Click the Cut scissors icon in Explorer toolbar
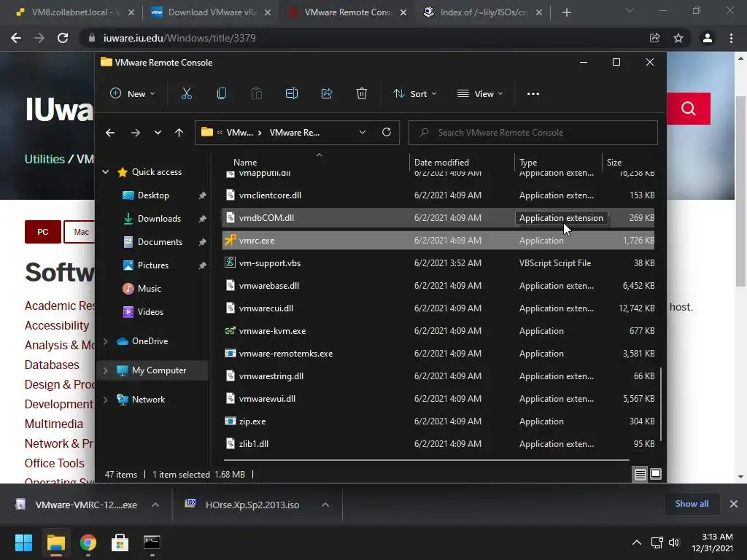Image resolution: width=747 pixels, height=560 pixels. pyautogui.click(x=186, y=94)
